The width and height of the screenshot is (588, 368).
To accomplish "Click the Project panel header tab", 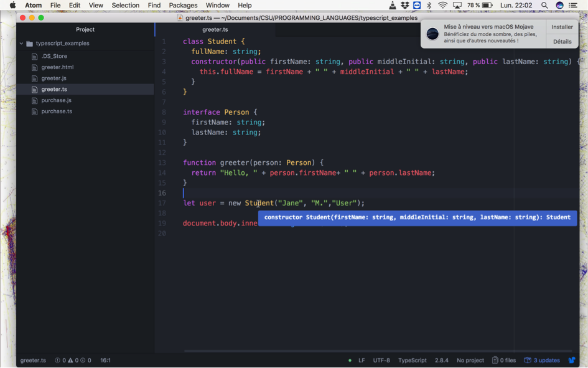I will click(85, 30).
